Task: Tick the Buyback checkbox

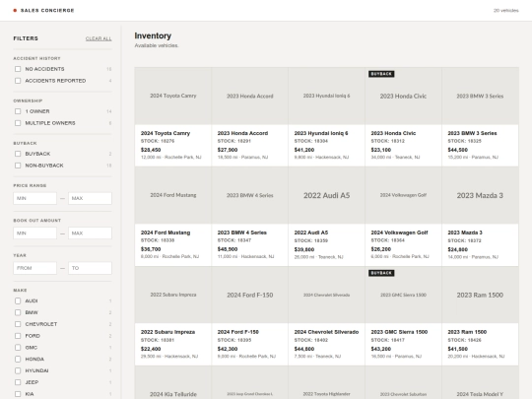Action: 18,154
